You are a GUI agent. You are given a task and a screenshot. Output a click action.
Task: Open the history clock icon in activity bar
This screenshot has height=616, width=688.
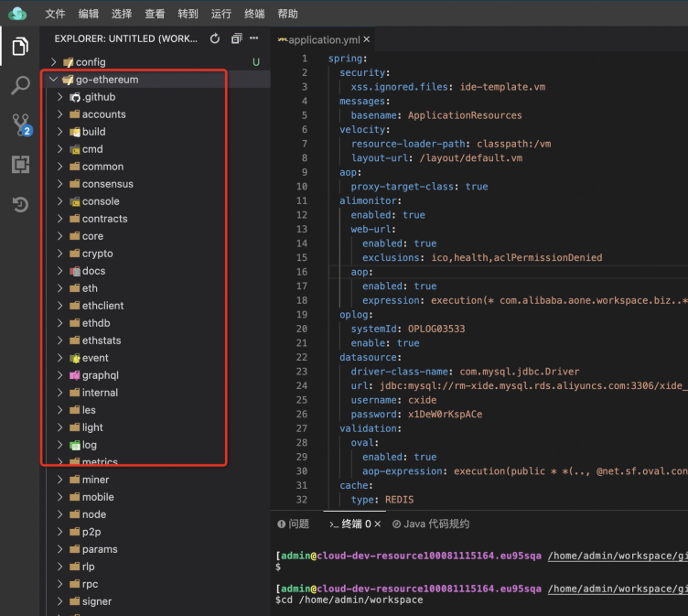click(x=19, y=204)
